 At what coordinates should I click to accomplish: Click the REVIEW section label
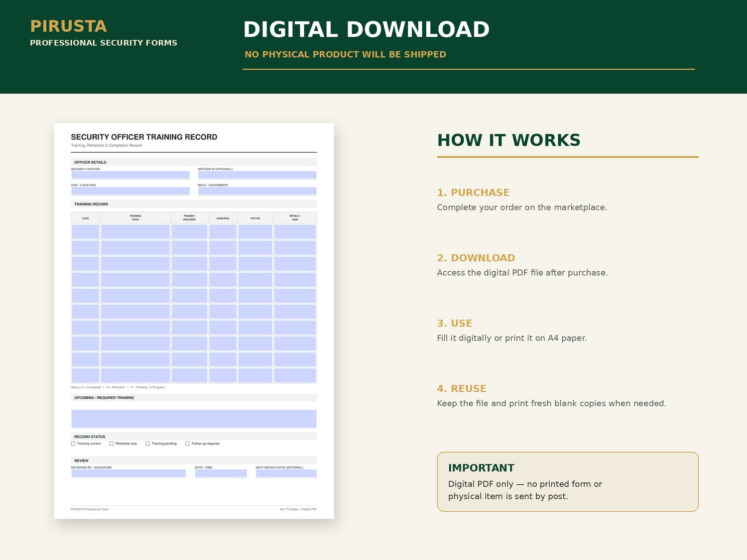coord(81,460)
